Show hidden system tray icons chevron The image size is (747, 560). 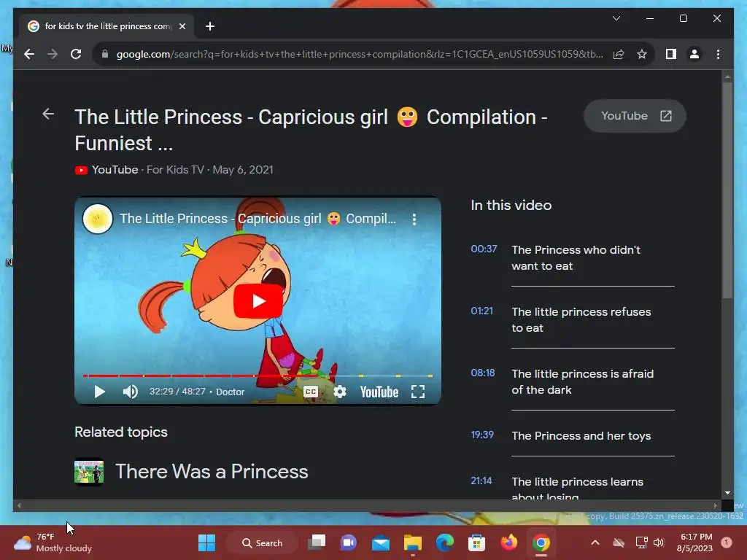pyautogui.click(x=595, y=542)
